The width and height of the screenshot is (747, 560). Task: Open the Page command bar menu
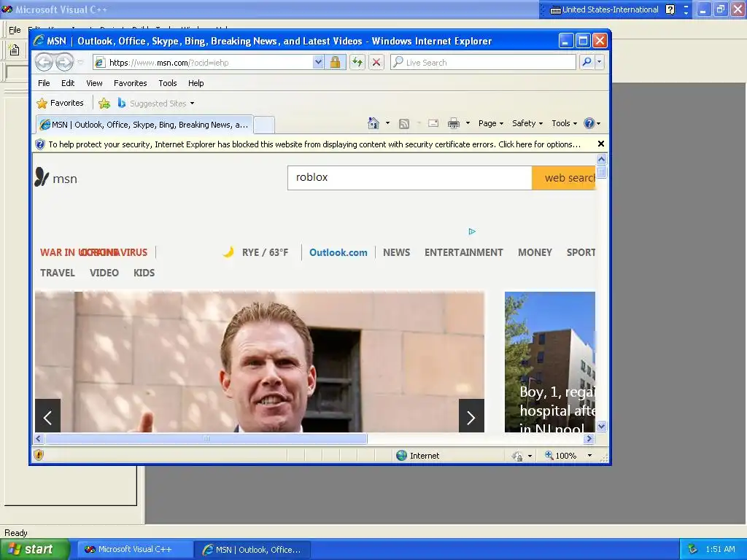[491, 123]
